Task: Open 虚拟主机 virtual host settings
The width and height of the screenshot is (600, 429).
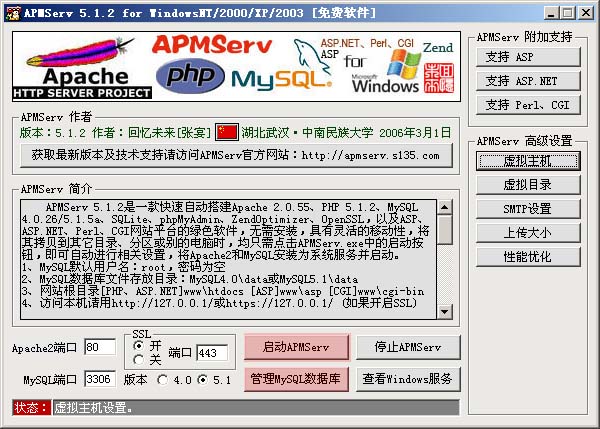Action: point(528,161)
